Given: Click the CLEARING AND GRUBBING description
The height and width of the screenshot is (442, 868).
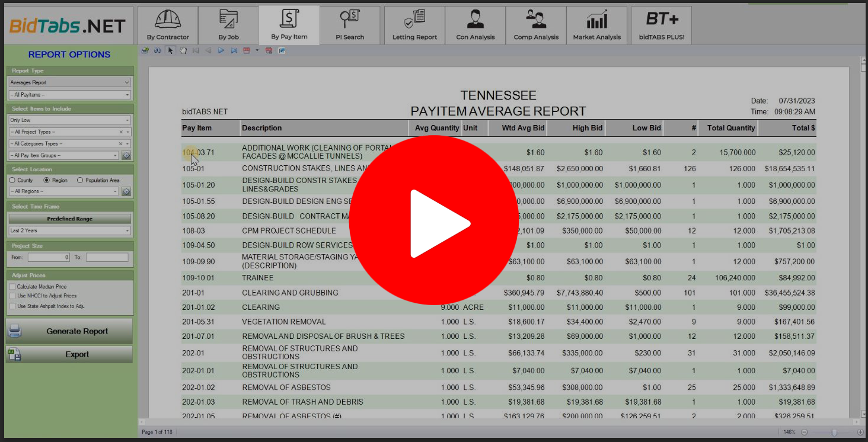Looking at the screenshot, I should (x=290, y=293).
